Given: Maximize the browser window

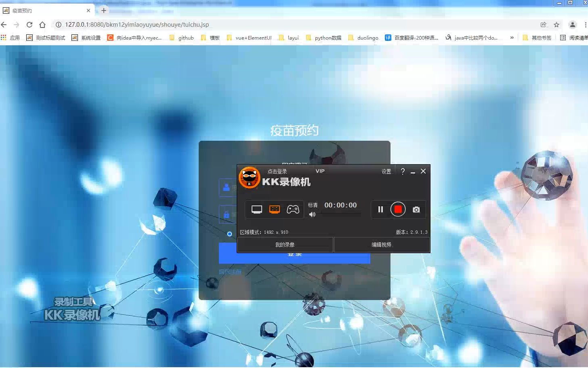Looking at the screenshot, I should 570,2.
